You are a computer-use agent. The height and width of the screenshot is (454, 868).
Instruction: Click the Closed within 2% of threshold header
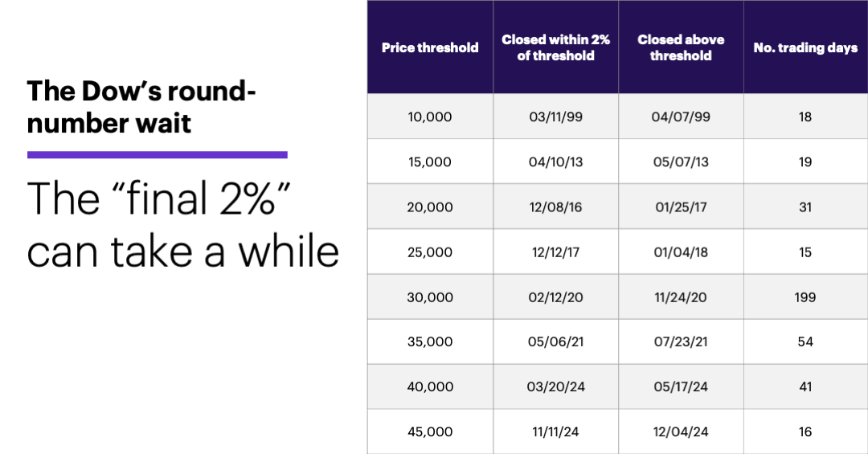tap(555, 47)
